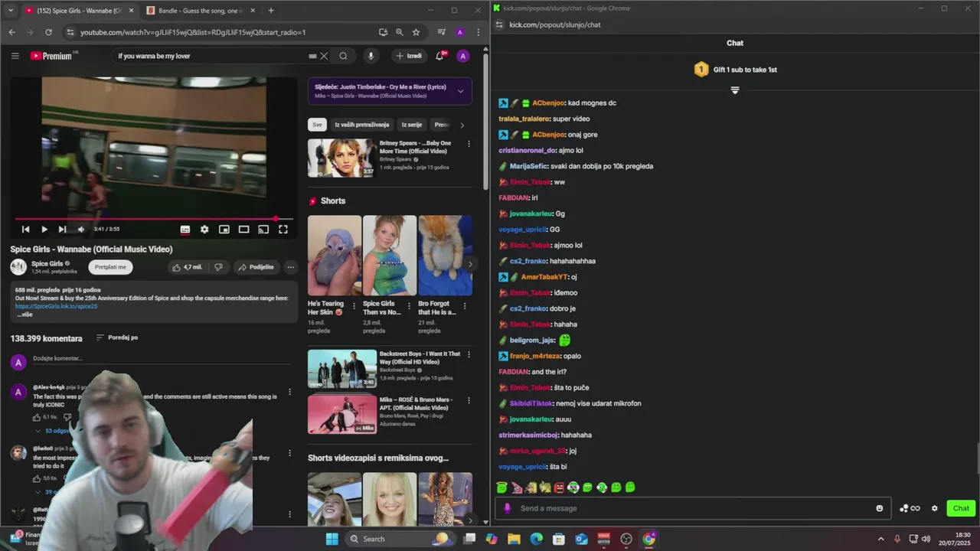
Task: Select the Iz vaših pretraživanja chip
Action: pyautogui.click(x=362, y=125)
